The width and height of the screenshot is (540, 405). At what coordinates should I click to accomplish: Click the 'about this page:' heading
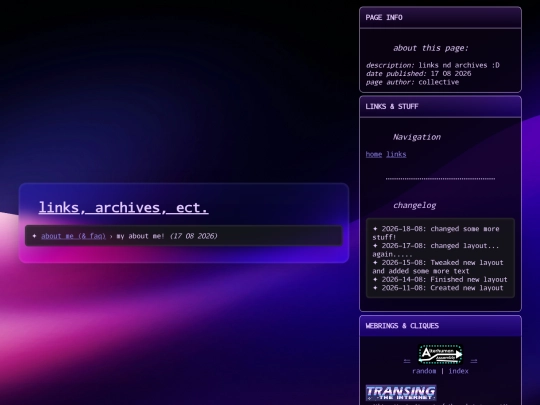click(431, 48)
